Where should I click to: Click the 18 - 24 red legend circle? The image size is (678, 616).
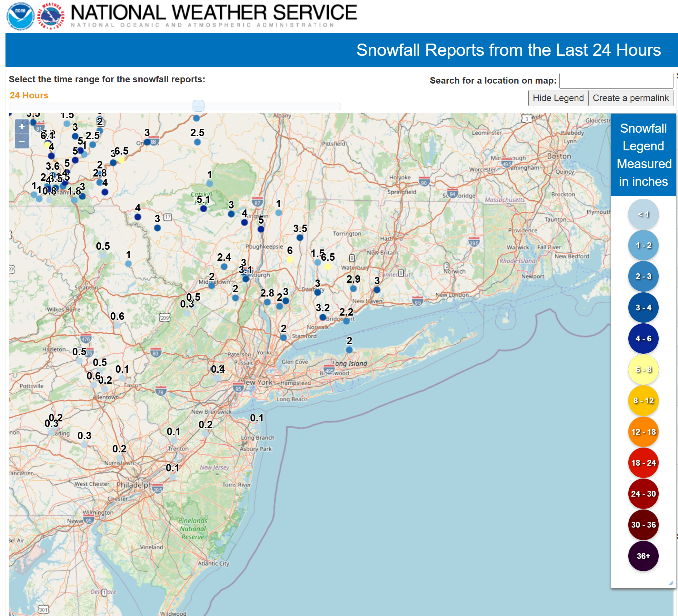pos(643,463)
